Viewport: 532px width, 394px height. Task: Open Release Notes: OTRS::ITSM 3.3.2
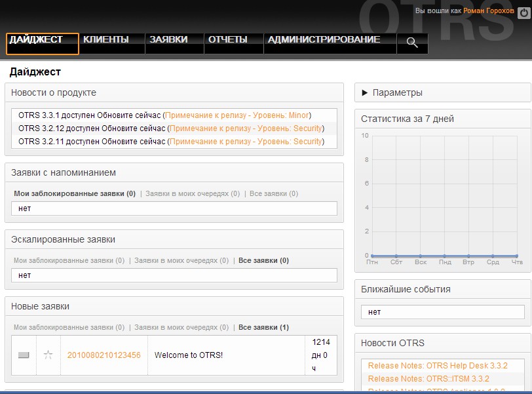[x=428, y=378]
